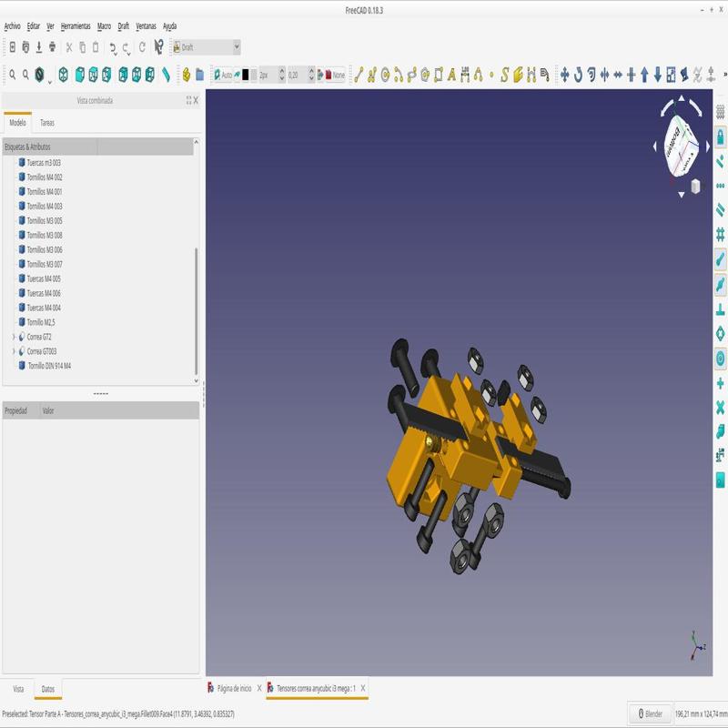This screenshot has width=728, height=728.
Task: Select the Draft Text tool
Action: click(451, 75)
